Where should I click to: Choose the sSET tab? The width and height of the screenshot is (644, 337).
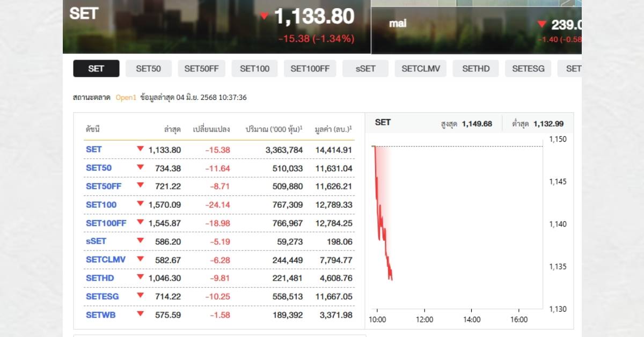tap(365, 69)
